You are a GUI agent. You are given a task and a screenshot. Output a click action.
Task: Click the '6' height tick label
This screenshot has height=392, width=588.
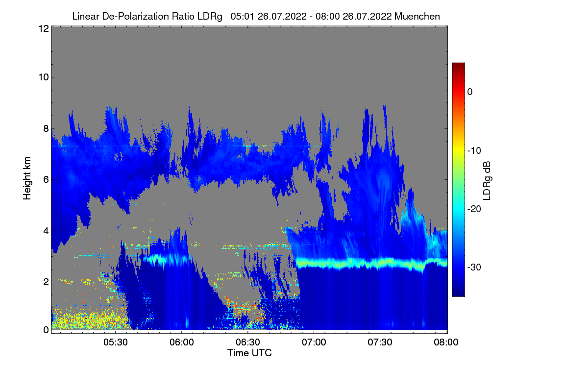[x=45, y=179]
